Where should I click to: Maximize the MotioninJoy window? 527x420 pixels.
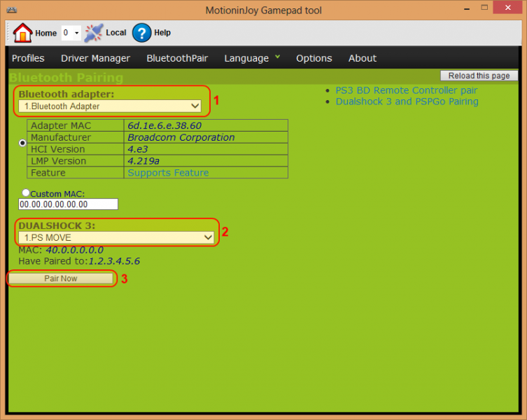pyautogui.click(x=484, y=8)
